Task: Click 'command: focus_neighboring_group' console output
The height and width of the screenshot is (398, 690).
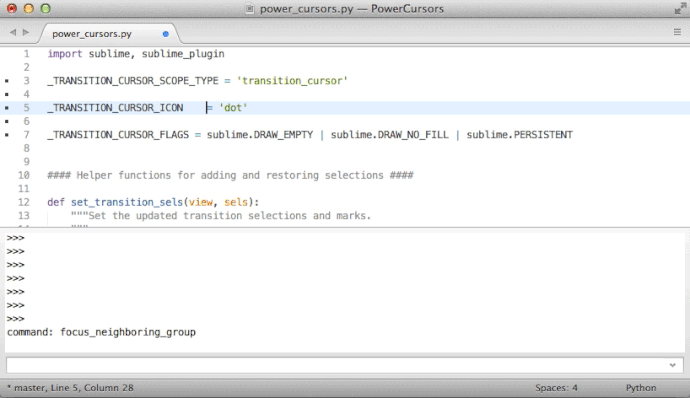Action: click(x=101, y=332)
